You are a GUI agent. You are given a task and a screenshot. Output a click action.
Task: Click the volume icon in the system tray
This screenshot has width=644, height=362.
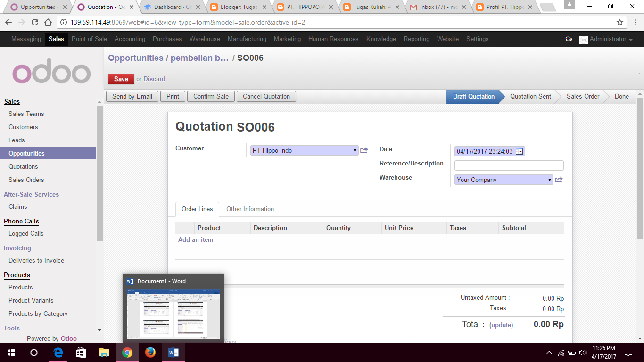pyautogui.click(x=583, y=353)
